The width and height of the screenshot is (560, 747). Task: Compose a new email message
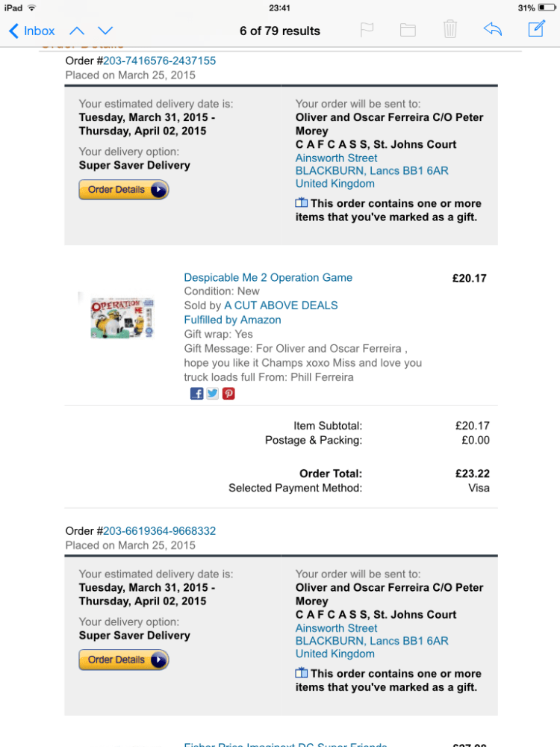tap(536, 30)
